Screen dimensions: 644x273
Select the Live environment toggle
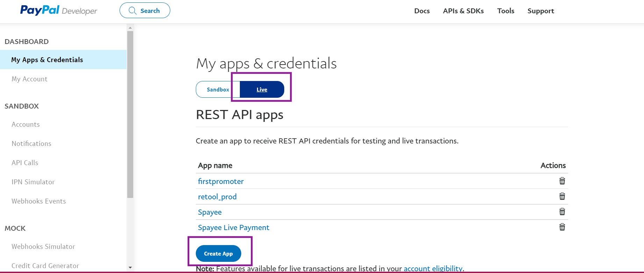click(262, 89)
